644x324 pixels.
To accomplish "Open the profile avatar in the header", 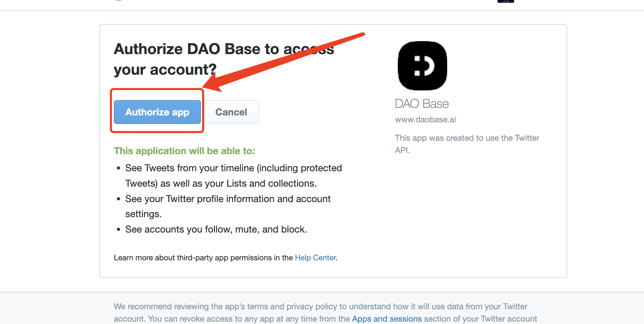I will [505, 1].
